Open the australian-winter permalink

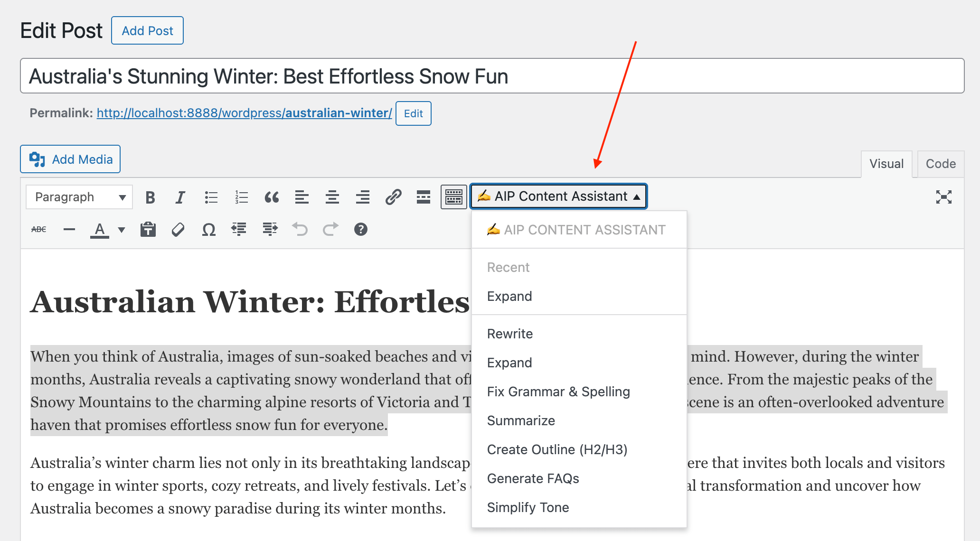coord(244,113)
